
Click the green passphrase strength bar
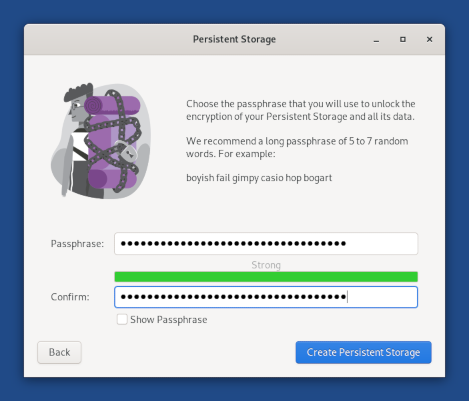266,277
